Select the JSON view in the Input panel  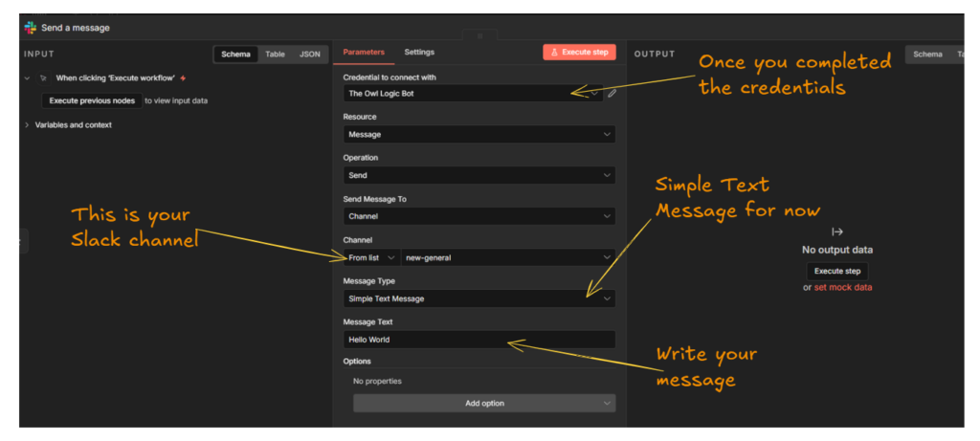(309, 55)
